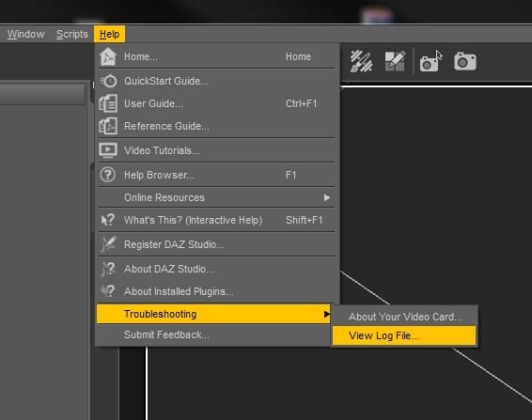
Task: Choose Register DAZ Studio...
Action: click(216, 244)
